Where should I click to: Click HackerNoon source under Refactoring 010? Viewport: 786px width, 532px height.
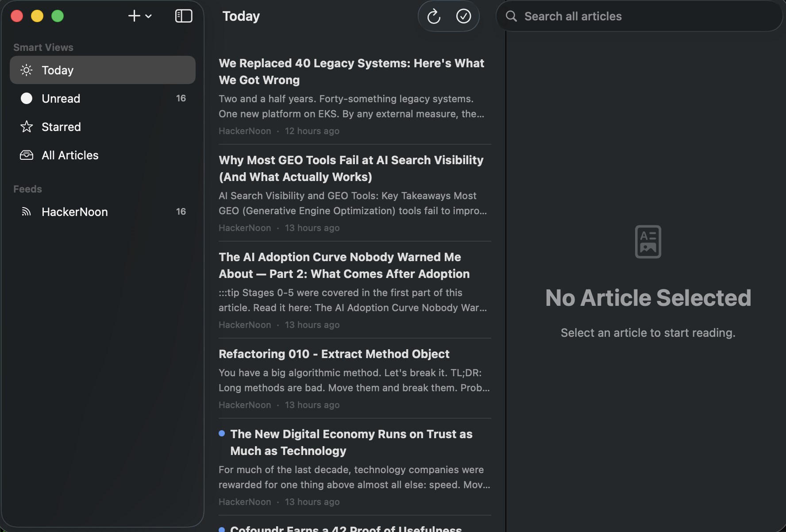point(245,405)
